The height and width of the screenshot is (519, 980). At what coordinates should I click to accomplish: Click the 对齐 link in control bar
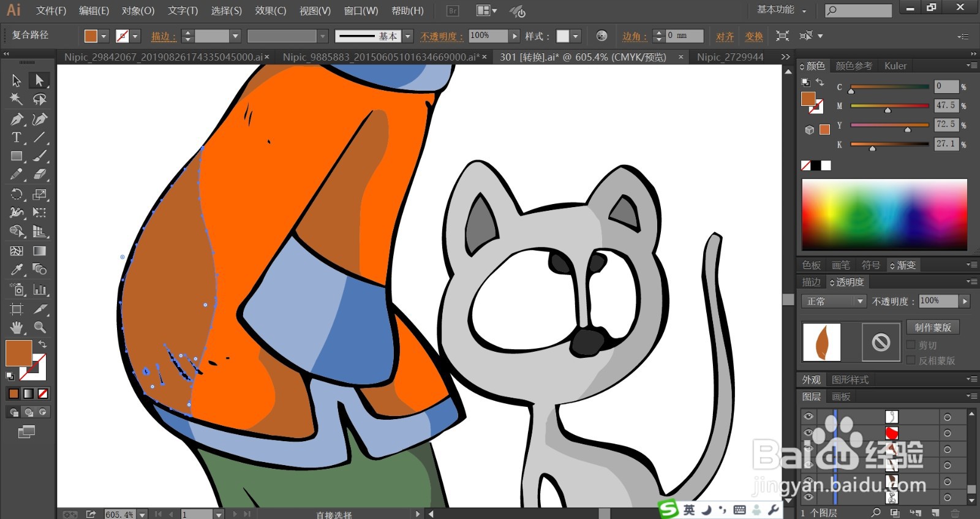(725, 36)
